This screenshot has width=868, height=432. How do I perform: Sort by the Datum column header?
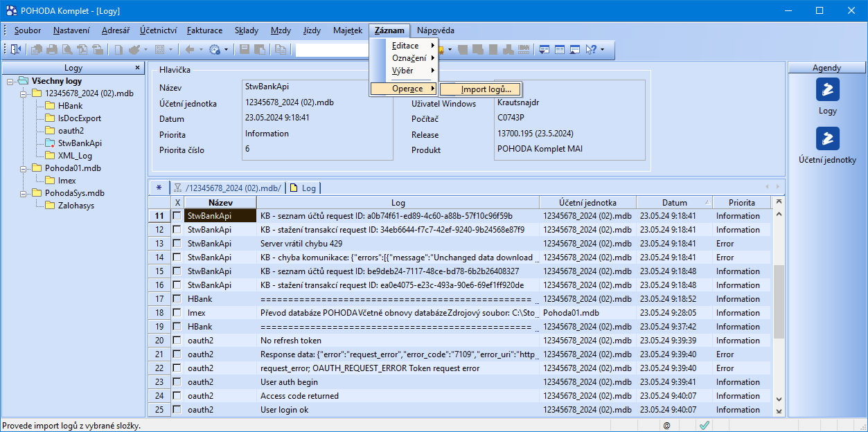675,202
